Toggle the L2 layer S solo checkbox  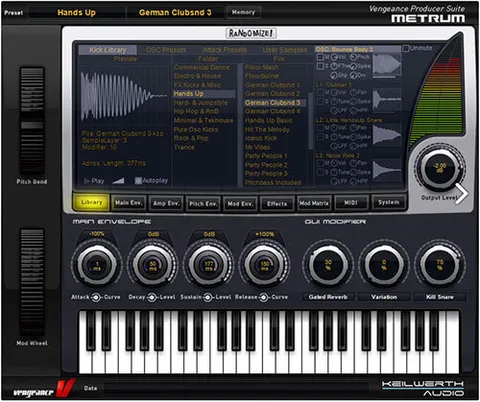pyautogui.click(x=320, y=137)
